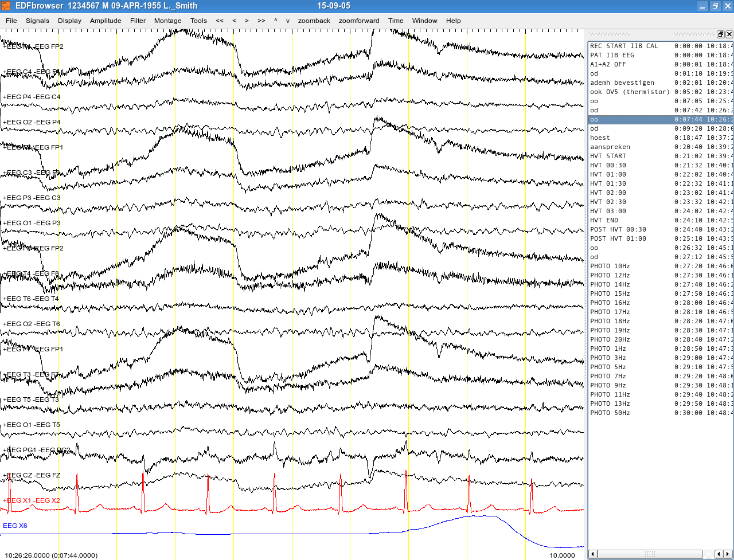Image resolution: width=734 pixels, height=560 pixels.
Task: Click the v shift signals down button
Action: (288, 21)
